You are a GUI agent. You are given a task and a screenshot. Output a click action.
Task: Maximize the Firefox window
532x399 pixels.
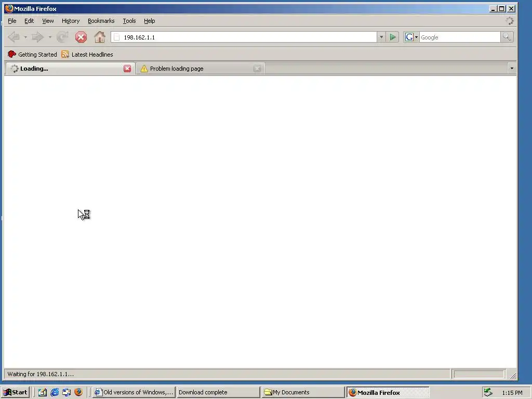click(x=502, y=8)
